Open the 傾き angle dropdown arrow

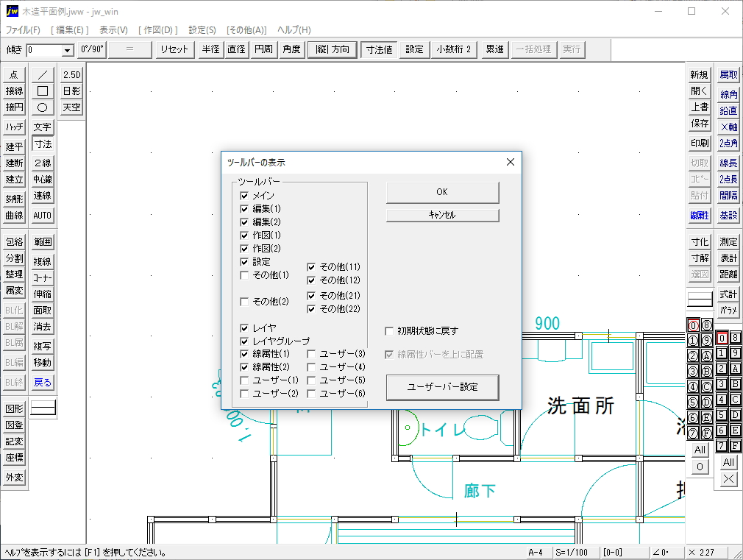pos(67,50)
